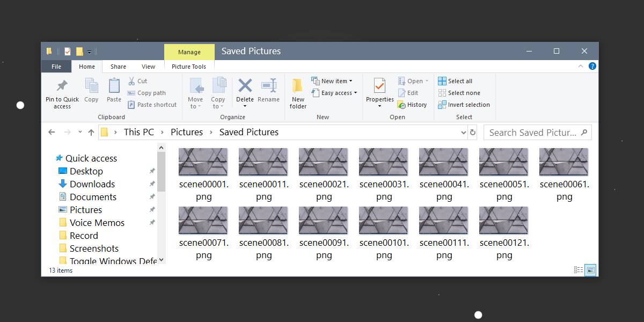
Task: Click the Search Saved Pictures field
Action: pyautogui.click(x=537, y=132)
